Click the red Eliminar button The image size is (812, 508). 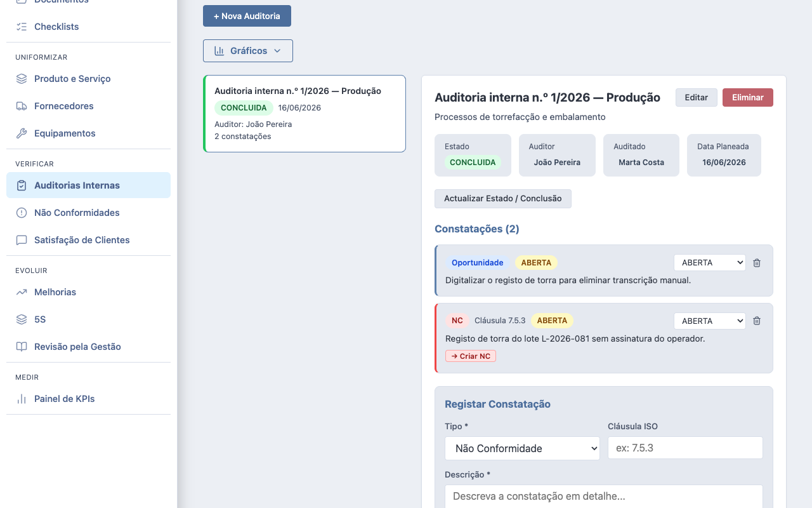point(748,97)
